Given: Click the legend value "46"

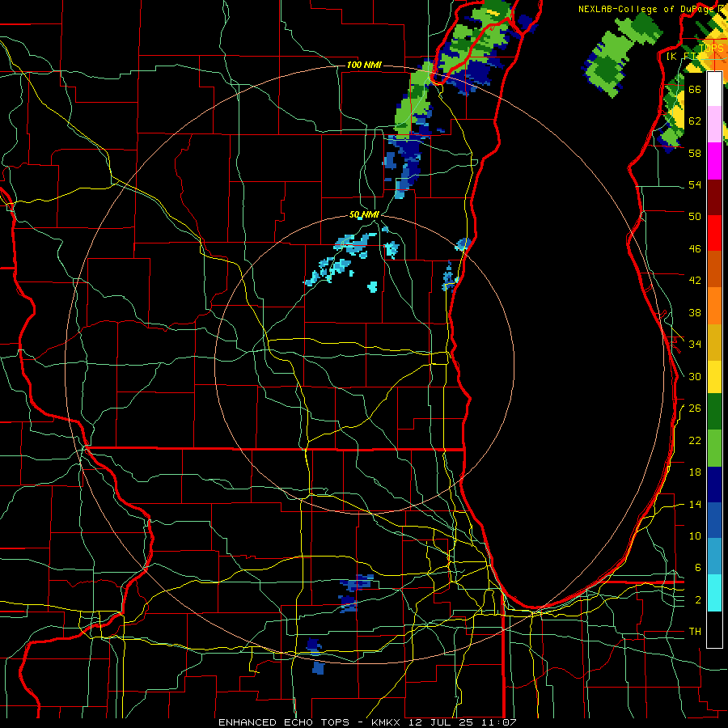Looking at the screenshot, I should 695,249.
